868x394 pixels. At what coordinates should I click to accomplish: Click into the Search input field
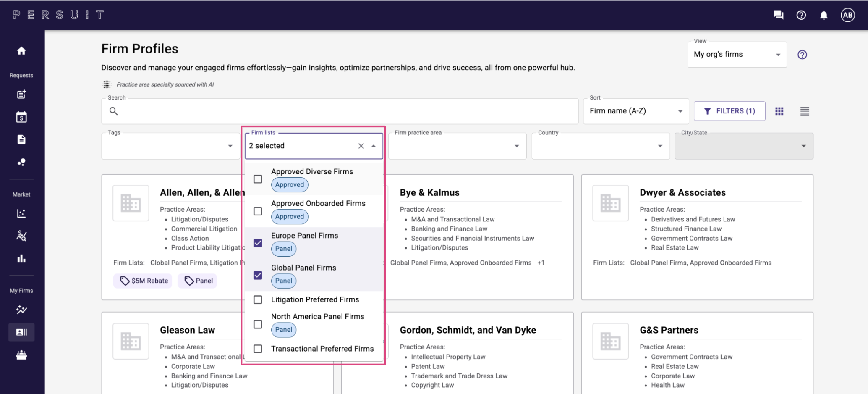click(340, 111)
